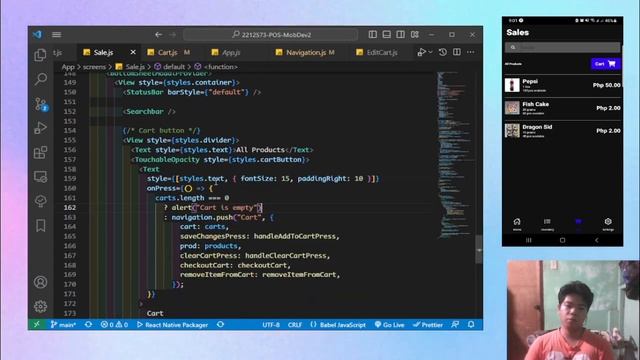Open the Explorer view in activity bar
Viewport: 640px width, 360px height.
40,55
